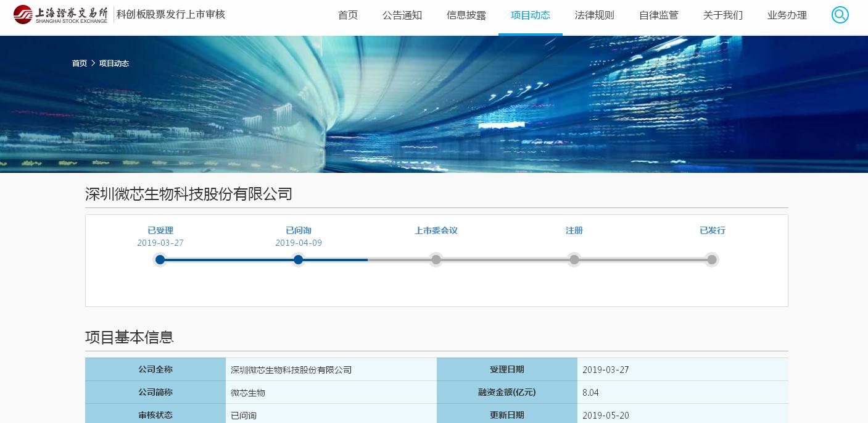Click the Shanghai Stock Exchange logo
The image size is (868, 423).
[x=60, y=14]
